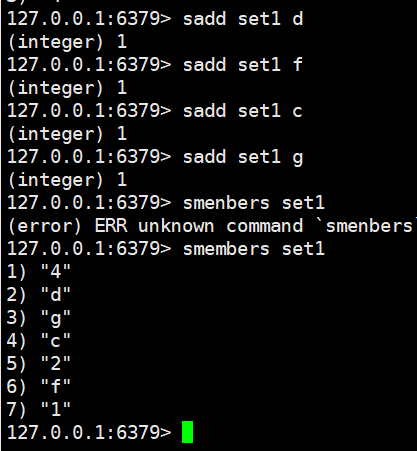Click the green terminal cursor block

click(x=187, y=432)
